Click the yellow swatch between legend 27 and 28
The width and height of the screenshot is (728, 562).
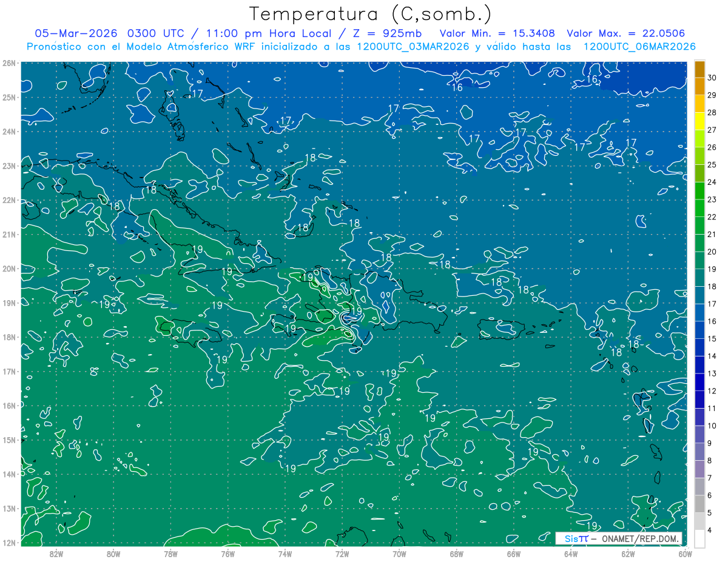click(699, 122)
